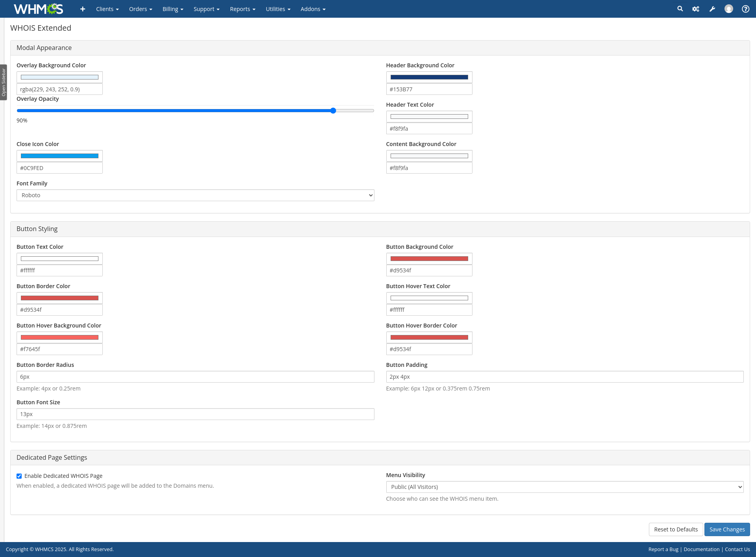
Task: Click the WHMCS logo
Action: point(38,9)
